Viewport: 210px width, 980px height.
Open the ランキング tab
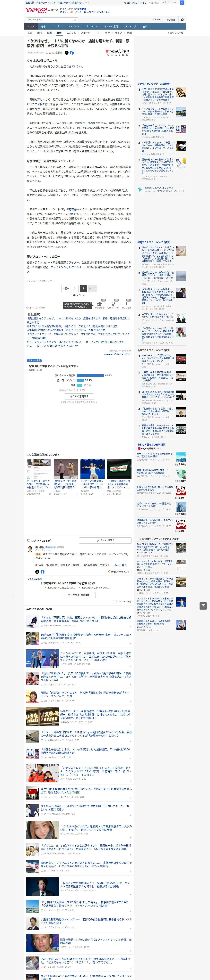click(130, 26)
